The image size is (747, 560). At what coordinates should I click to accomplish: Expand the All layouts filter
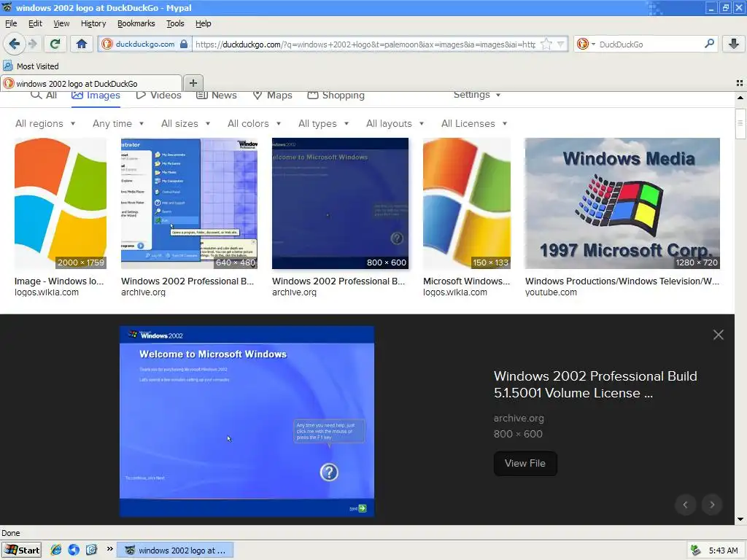395,123
